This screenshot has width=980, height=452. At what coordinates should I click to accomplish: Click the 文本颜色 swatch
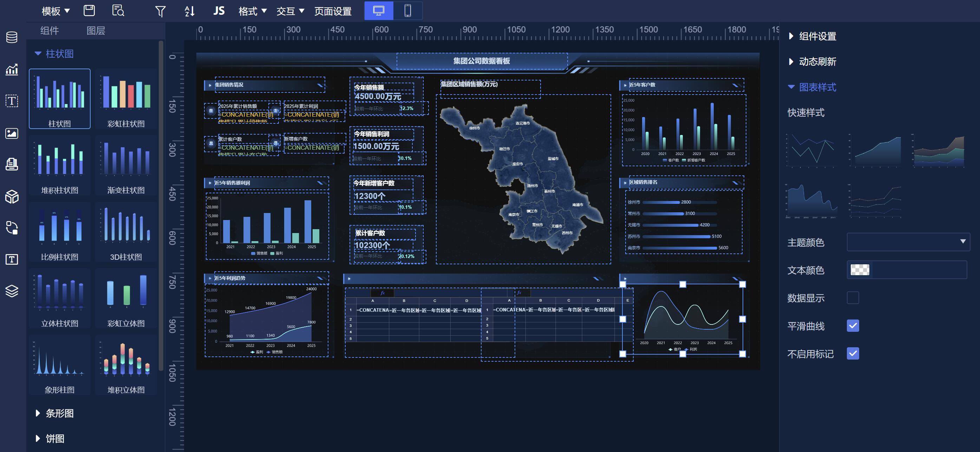tap(860, 270)
